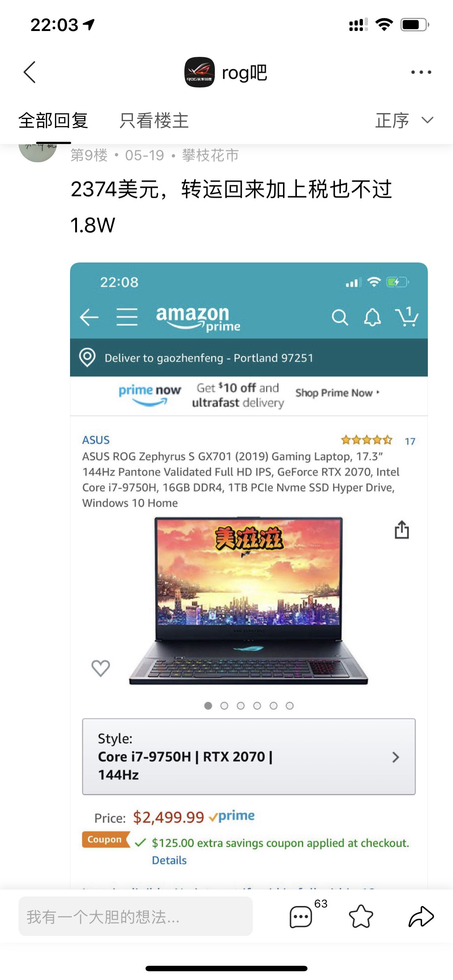Viewport: 453px width, 980px height.
Task: Tap the Amazon notification bell icon
Action: pos(372,317)
